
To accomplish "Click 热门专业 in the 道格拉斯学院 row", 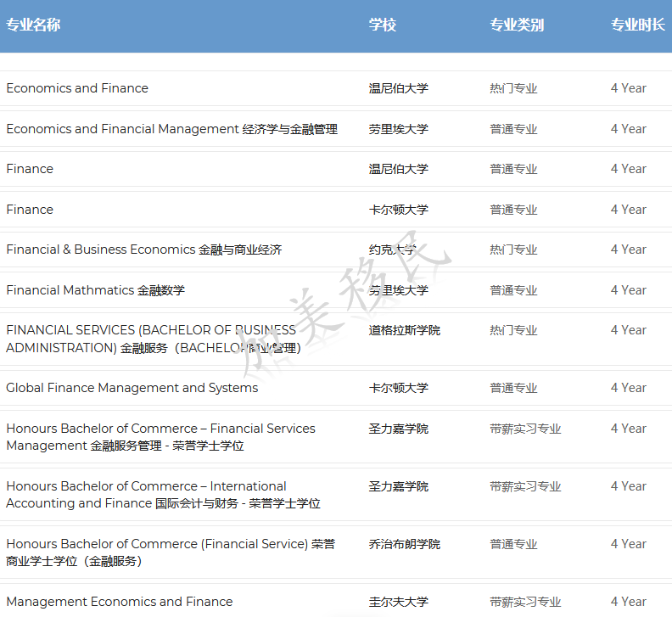I will (513, 330).
